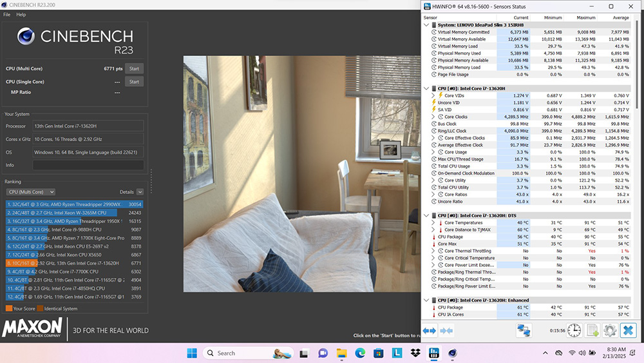Open the Windows Start menu
This screenshot has width=644, height=363.
click(x=192, y=353)
